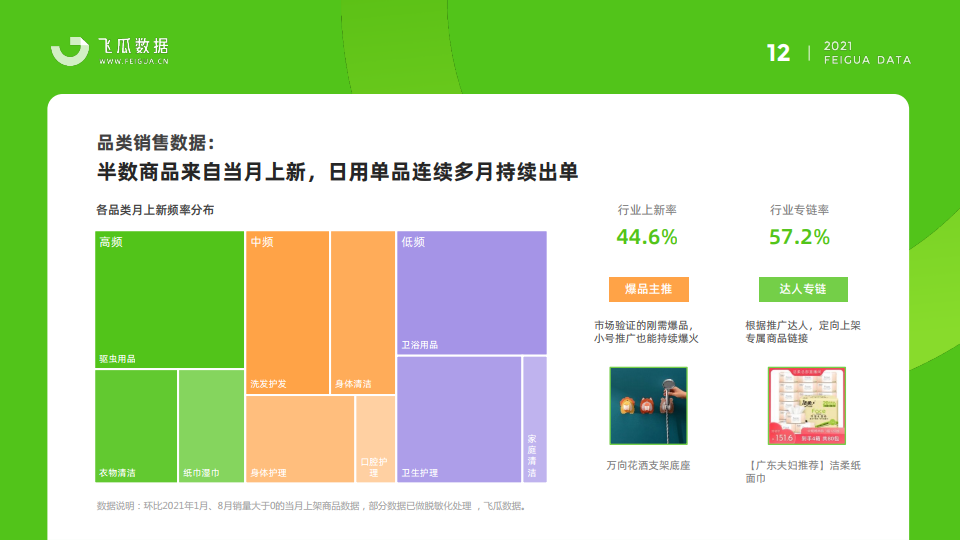Click the 卫生护理 treemap block
Screen dimensions: 960x540
click(x=459, y=419)
